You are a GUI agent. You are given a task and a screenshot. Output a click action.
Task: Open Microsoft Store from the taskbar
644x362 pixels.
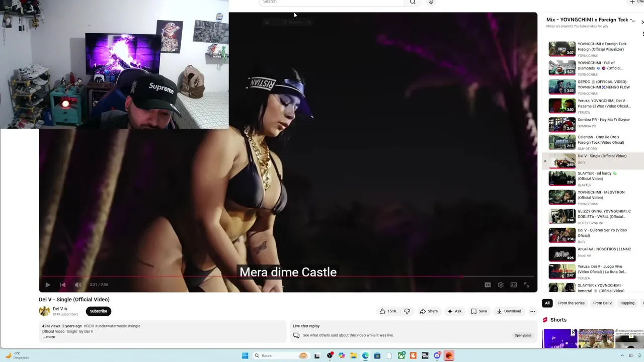tap(377, 356)
